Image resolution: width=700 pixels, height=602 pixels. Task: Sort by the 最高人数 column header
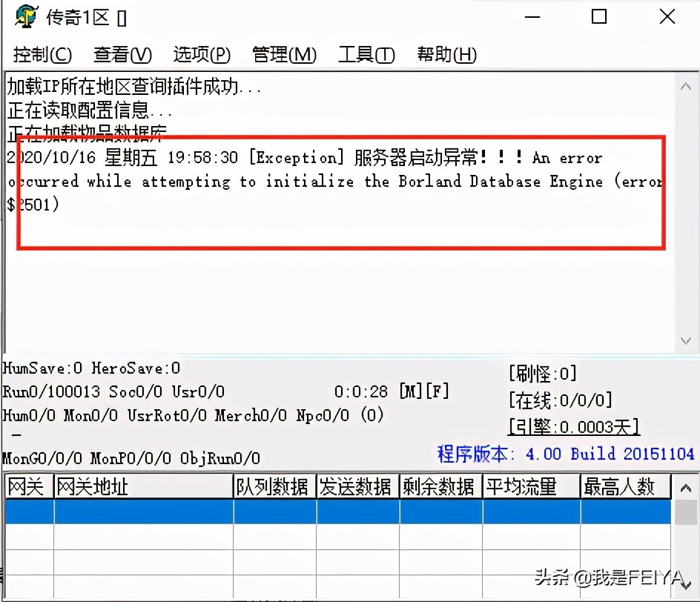624,486
